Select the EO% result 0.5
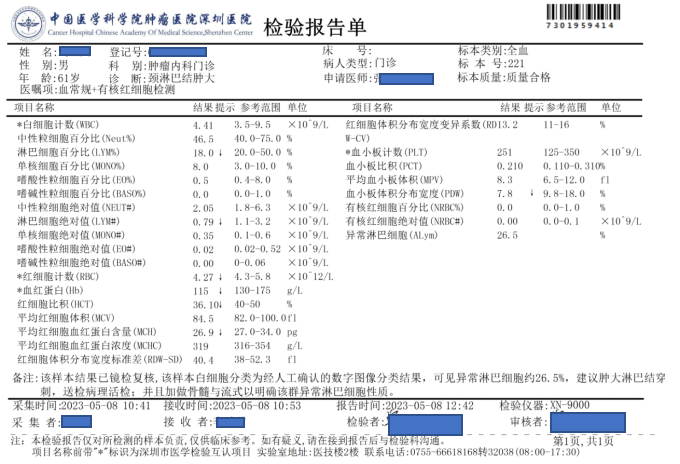This screenshot has height=464, width=680. click(200, 180)
